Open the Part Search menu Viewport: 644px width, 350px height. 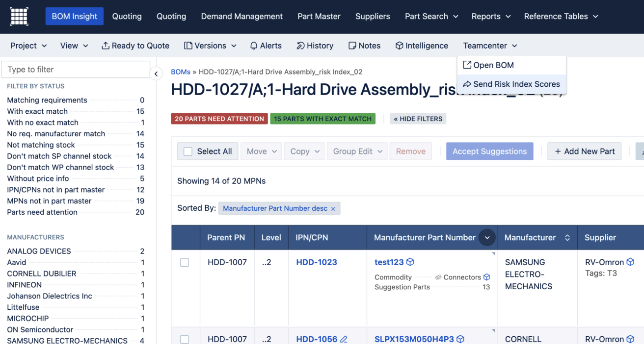[431, 16]
